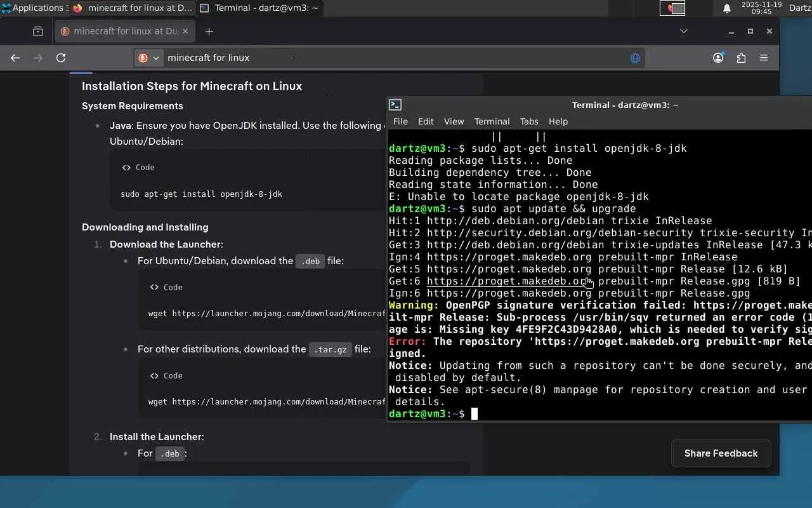Click the 'Reading package lists... Done' line

pyautogui.click(x=481, y=161)
